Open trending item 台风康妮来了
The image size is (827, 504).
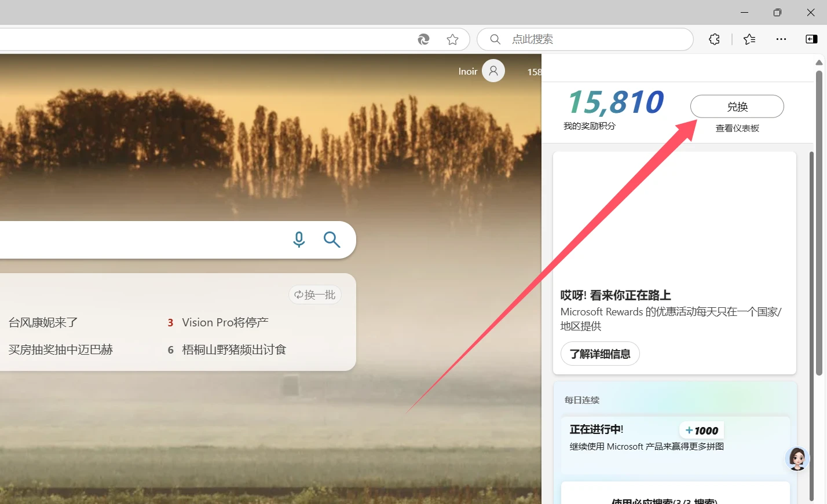tap(43, 322)
